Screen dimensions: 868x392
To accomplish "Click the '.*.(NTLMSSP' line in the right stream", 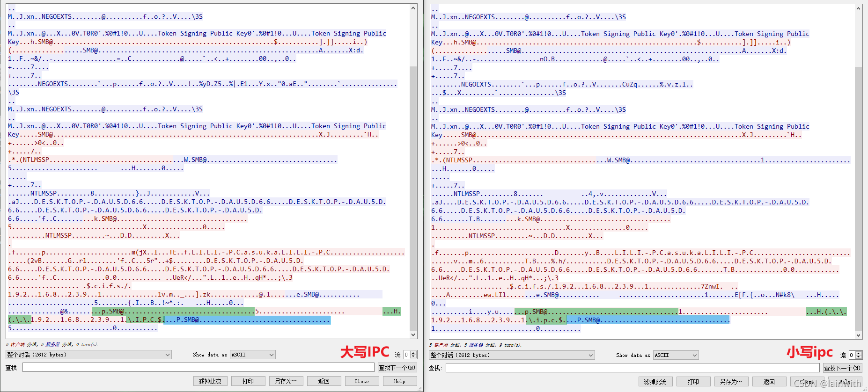I will click(640, 160).
